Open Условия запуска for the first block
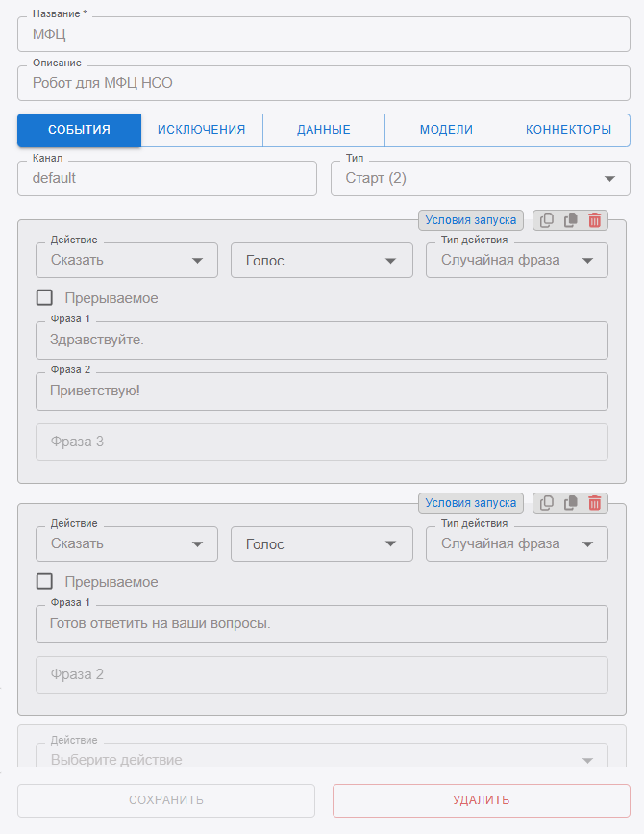Viewport: 644px width, 834px height. [471, 220]
